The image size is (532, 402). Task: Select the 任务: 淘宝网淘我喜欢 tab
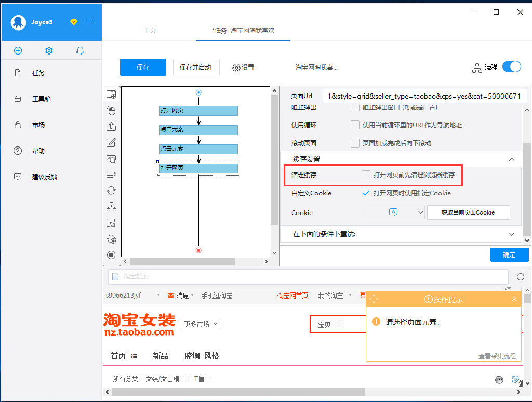tap(243, 31)
